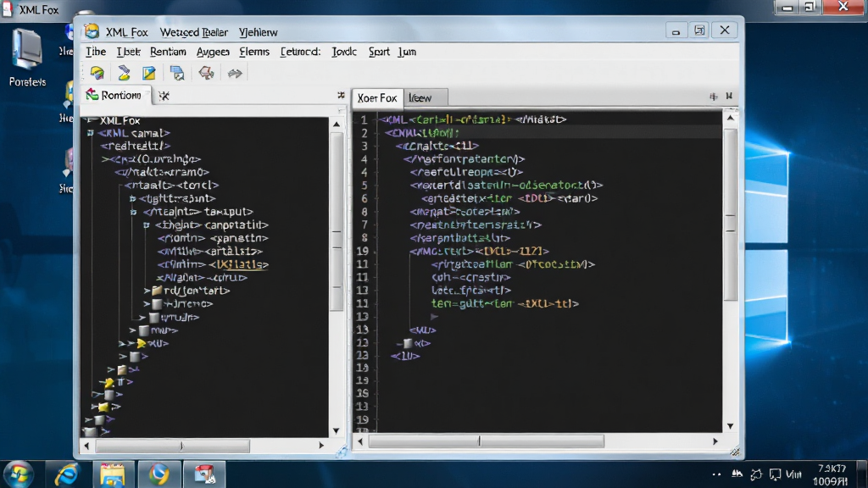Screen dimensions: 868x488
Task: Click the code editor horizontal scrollbar thumb
Action: (486, 441)
